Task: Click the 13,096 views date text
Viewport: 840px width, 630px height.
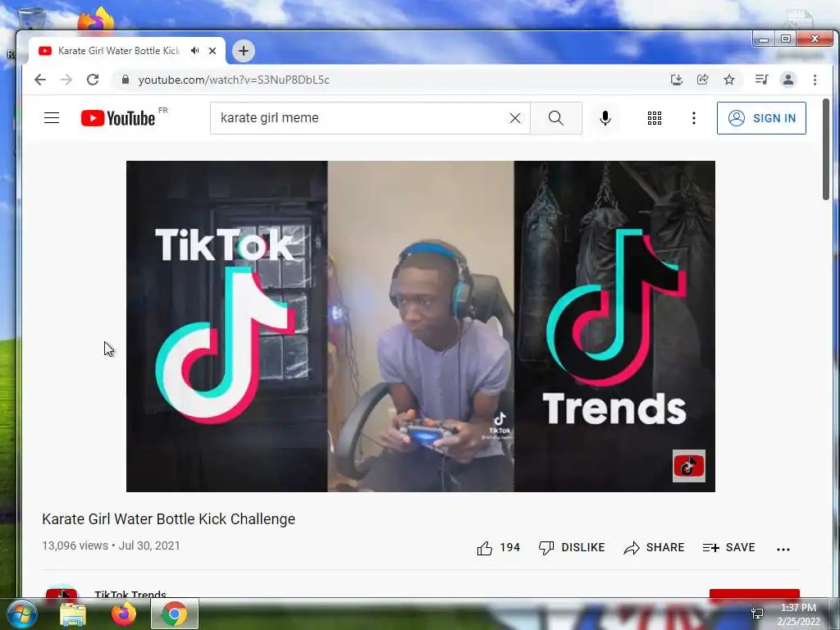Action: pyautogui.click(x=111, y=546)
